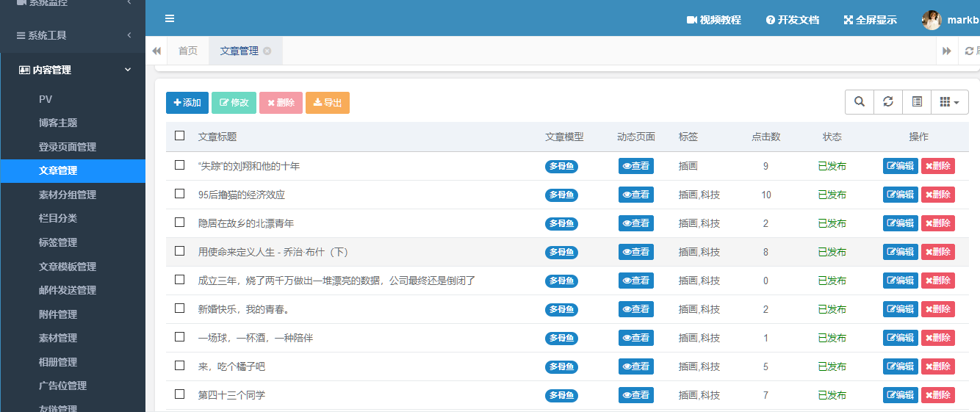Click 查看 for 95后撸猫的经济效应
The width and height of the screenshot is (980, 412).
(x=636, y=195)
